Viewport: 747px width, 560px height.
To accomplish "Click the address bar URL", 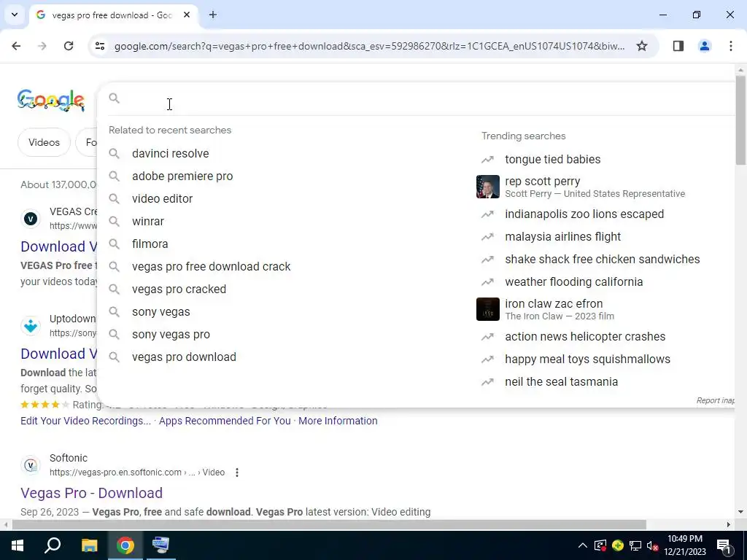I will coord(369,46).
